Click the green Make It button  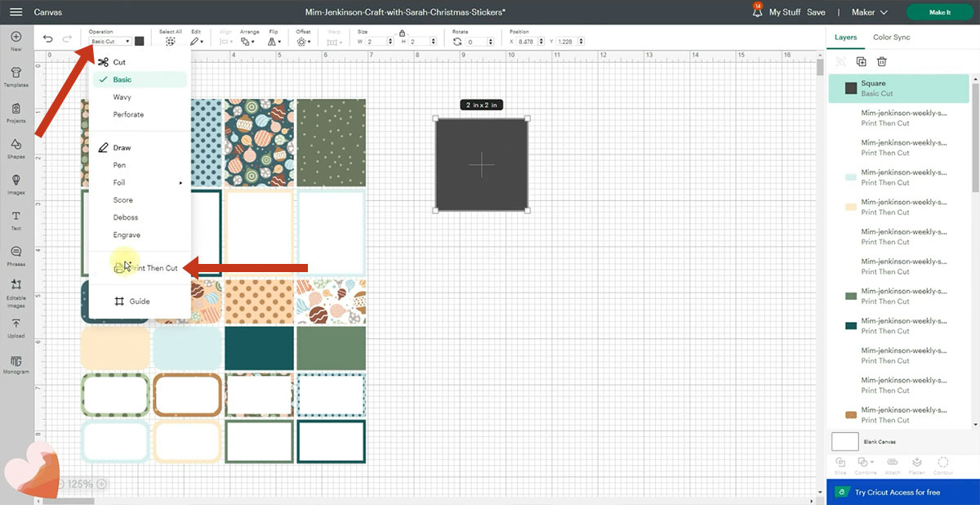(939, 12)
